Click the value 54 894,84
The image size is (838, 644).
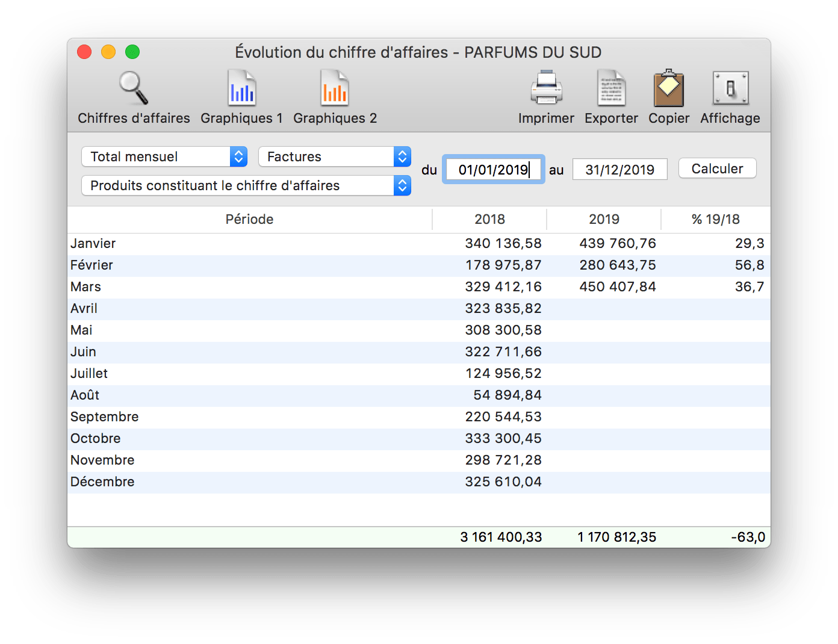pyautogui.click(x=507, y=395)
